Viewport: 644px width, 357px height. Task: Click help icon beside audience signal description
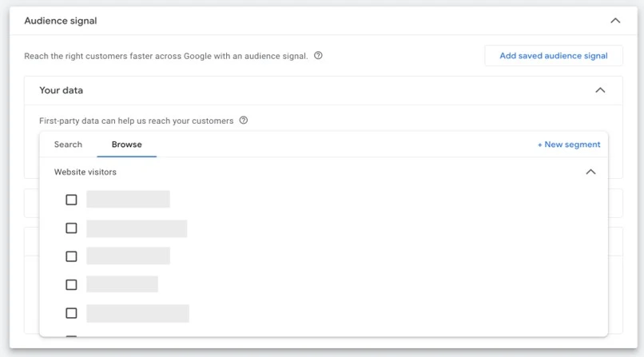click(x=318, y=56)
